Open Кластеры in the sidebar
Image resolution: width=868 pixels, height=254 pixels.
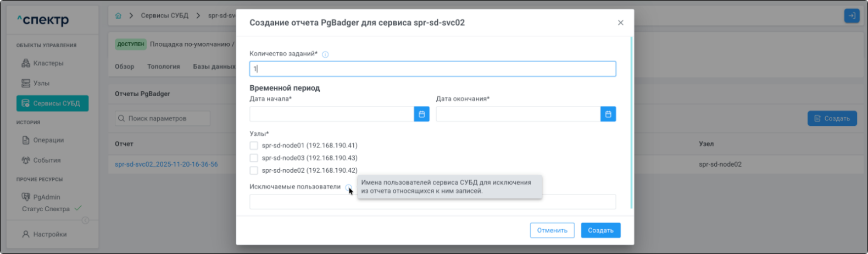pyautogui.click(x=48, y=63)
